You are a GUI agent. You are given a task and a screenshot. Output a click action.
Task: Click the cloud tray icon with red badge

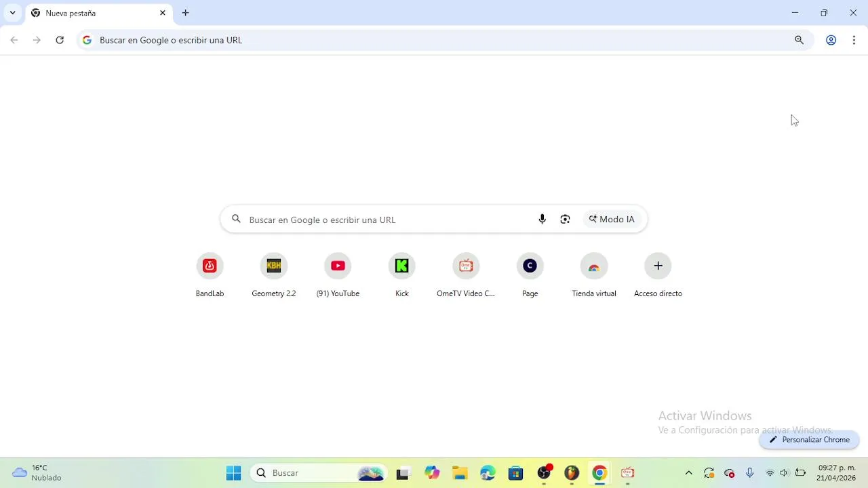[x=730, y=473]
